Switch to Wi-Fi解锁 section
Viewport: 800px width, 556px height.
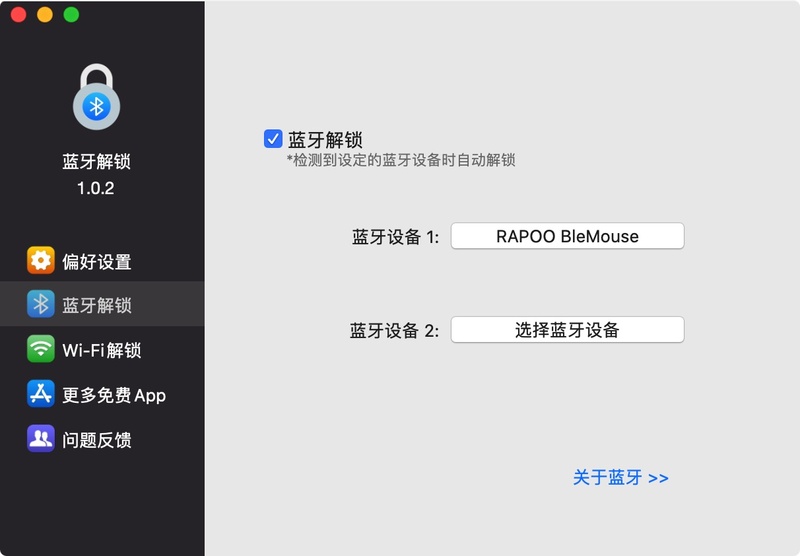coord(102,349)
